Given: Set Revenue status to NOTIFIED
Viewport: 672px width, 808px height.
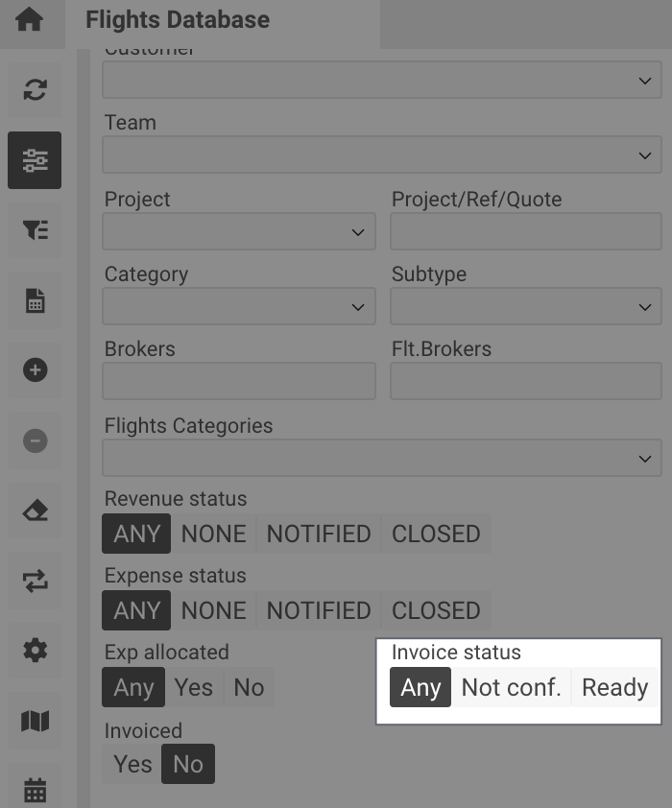Looking at the screenshot, I should pyautogui.click(x=318, y=534).
